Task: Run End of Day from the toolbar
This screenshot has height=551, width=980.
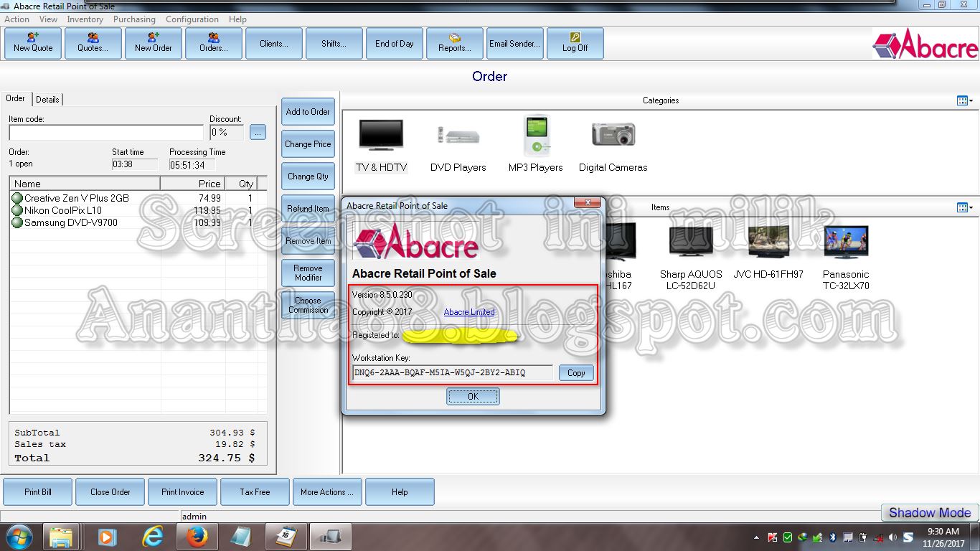Action: [395, 43]
